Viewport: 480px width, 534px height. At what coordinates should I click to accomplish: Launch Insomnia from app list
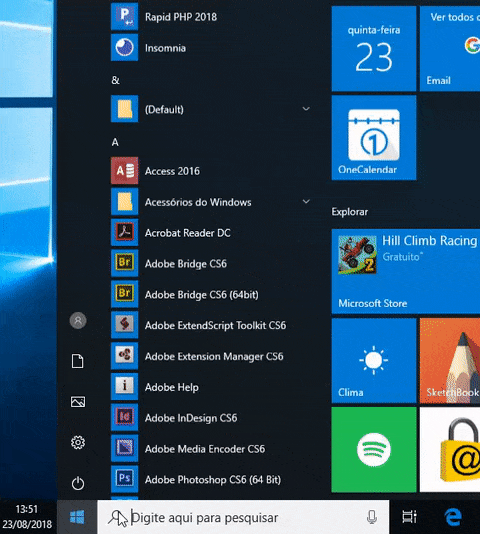[211, 48]
